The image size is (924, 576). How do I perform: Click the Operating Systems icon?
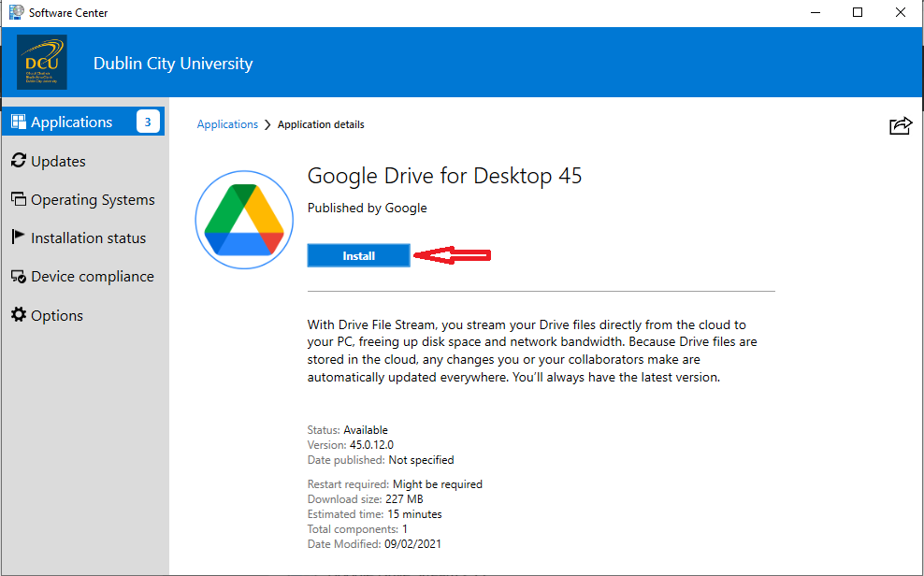(19, 199)
